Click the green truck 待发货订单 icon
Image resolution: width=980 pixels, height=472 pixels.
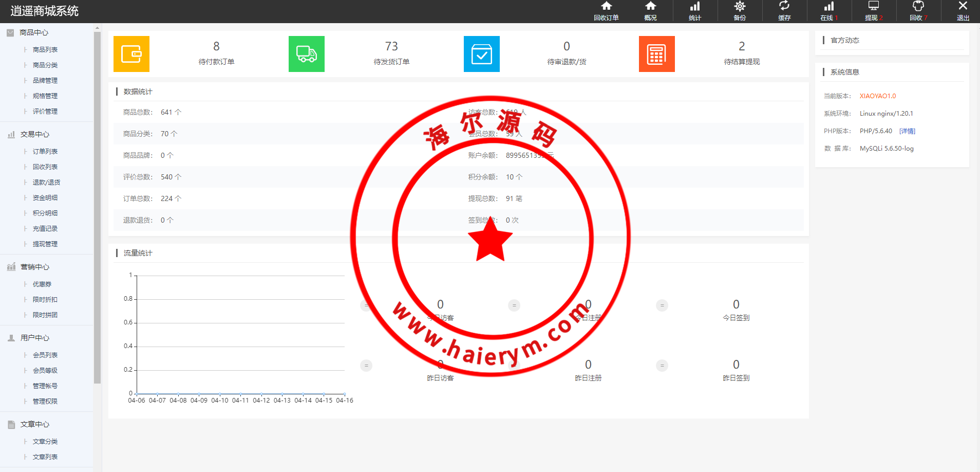[x=307, y=54]
